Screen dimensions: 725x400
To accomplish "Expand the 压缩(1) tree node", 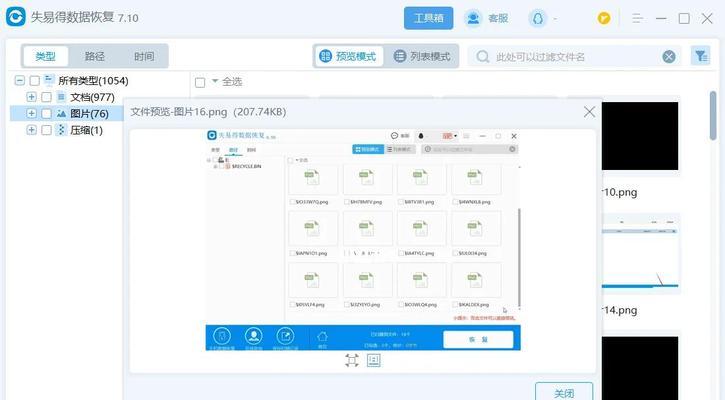I will click(x=31, y=130).
